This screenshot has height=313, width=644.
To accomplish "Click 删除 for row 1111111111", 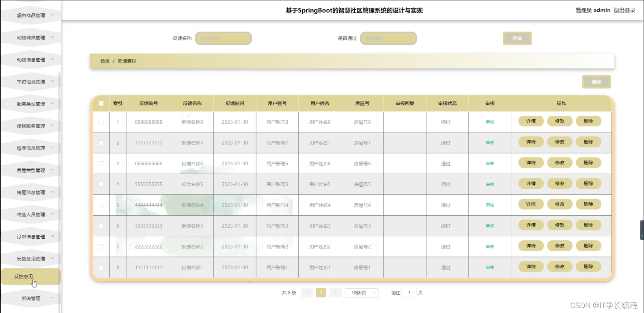I will point(588,266).
